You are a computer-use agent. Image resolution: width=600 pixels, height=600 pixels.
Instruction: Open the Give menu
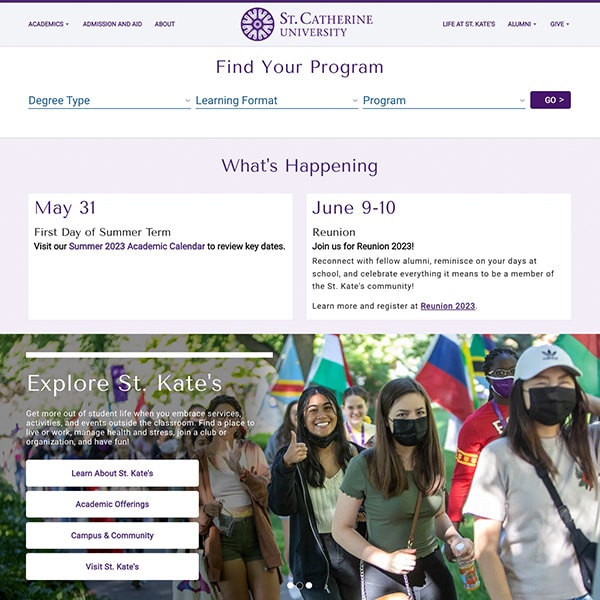coord(559,24)
